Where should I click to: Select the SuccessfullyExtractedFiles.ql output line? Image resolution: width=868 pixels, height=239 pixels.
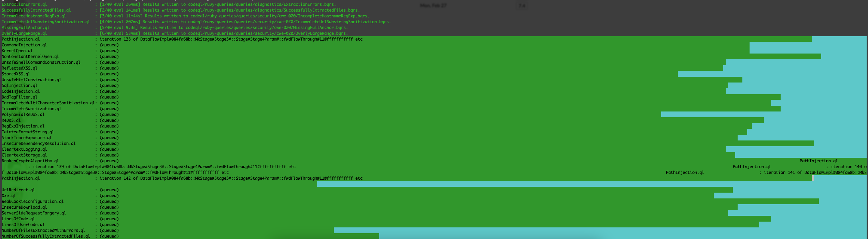(x=181, y=10)
